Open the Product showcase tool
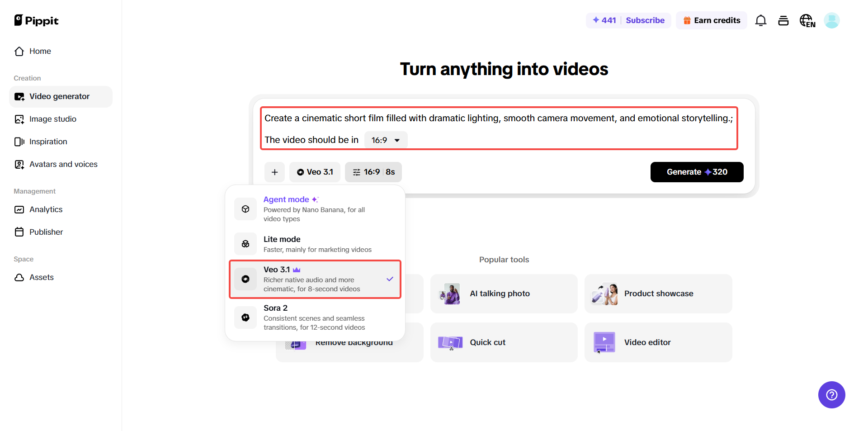 pos(658,294)
